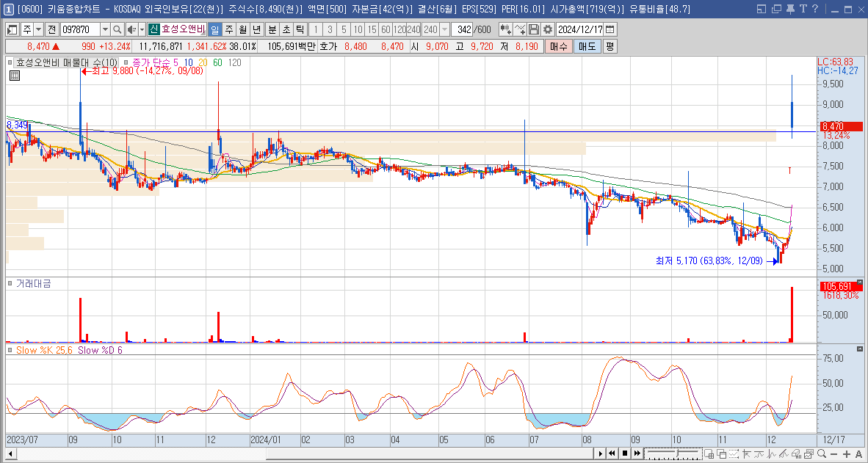This screenshot has height=463, width=868.
Task: Click the chart image capture icon at bottom
Action: click(809, 453)
